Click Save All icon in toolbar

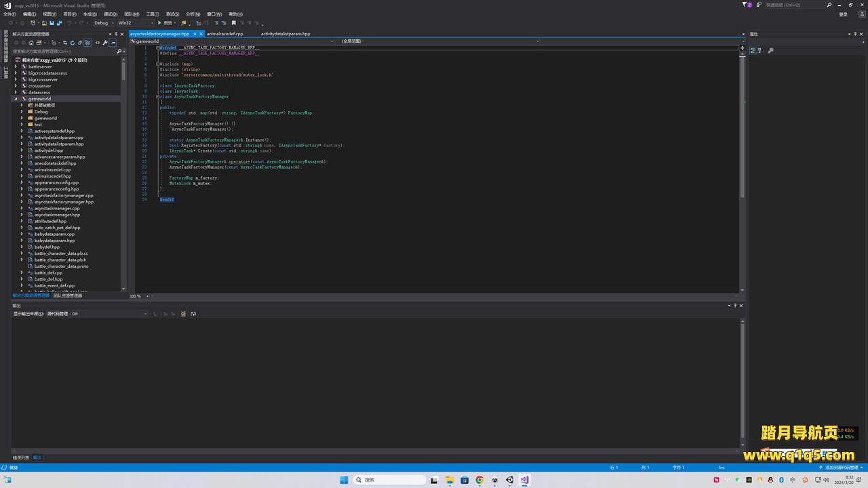click(59, 23)
